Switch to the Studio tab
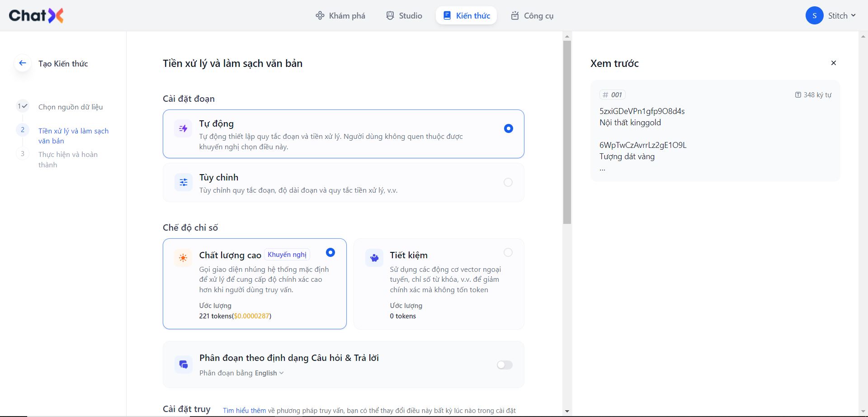The width and height of the screenshot is (868, 417). (404, 16)
